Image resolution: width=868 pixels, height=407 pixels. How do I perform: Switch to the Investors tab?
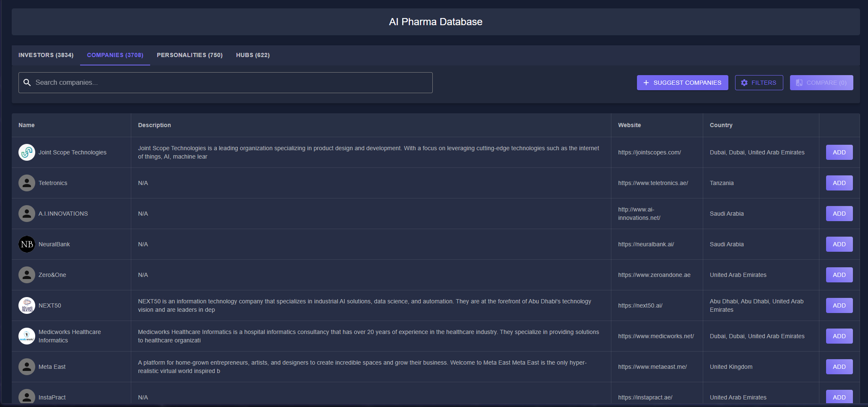[x=46, y=55]
